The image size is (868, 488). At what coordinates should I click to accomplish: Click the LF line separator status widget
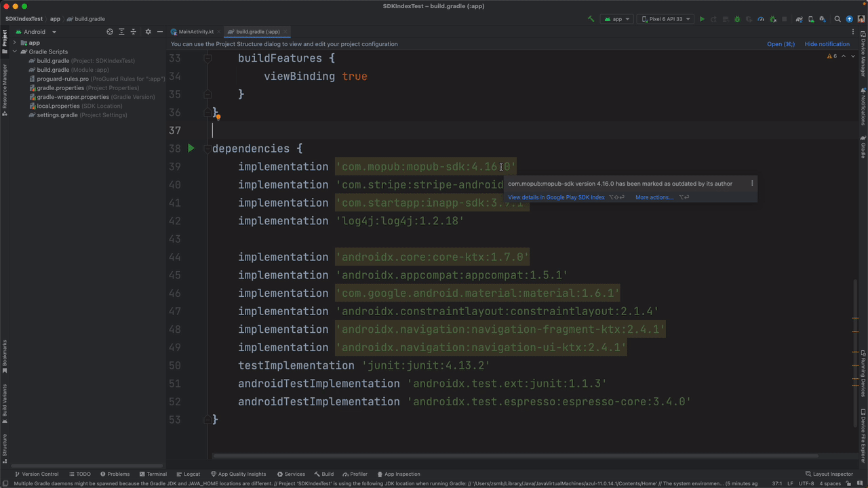click(x=790, y=484)
